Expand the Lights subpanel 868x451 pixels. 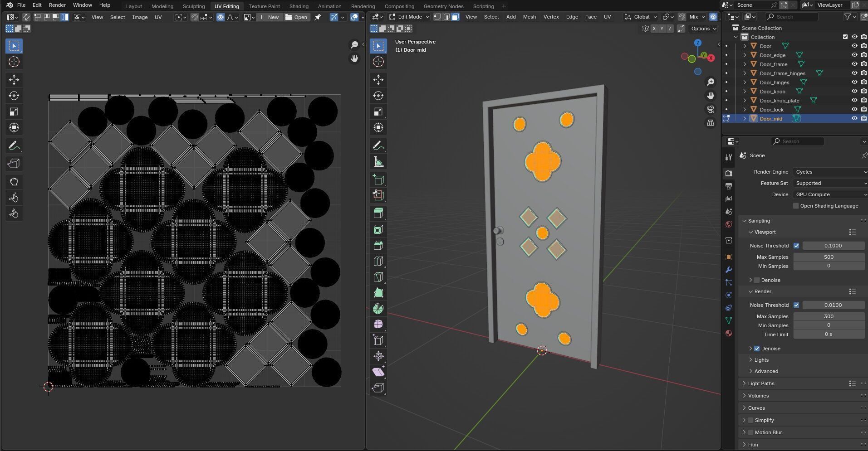(761, 360)
